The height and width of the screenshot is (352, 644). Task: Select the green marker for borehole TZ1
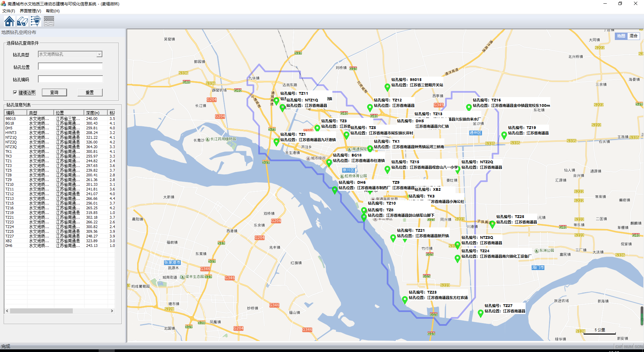tap(276, 142)
